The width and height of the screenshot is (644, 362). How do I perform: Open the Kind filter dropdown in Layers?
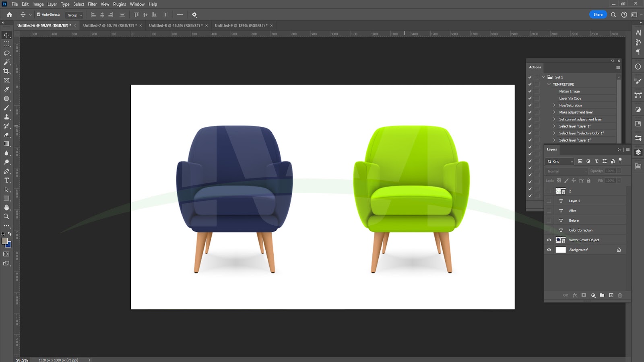(x=560, y=161)
